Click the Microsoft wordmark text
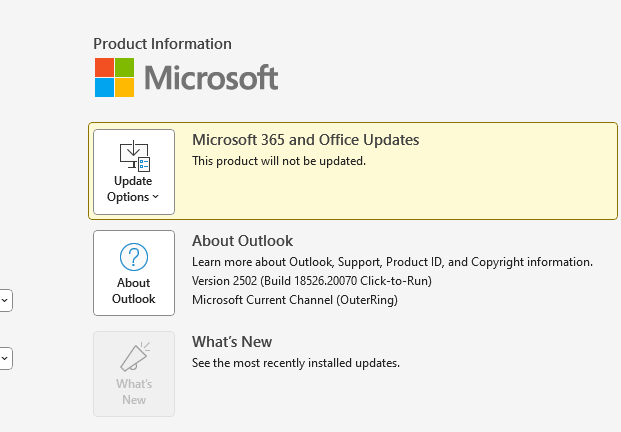The image size is (621, 432). pyautogui.click(x=211, y=77)
